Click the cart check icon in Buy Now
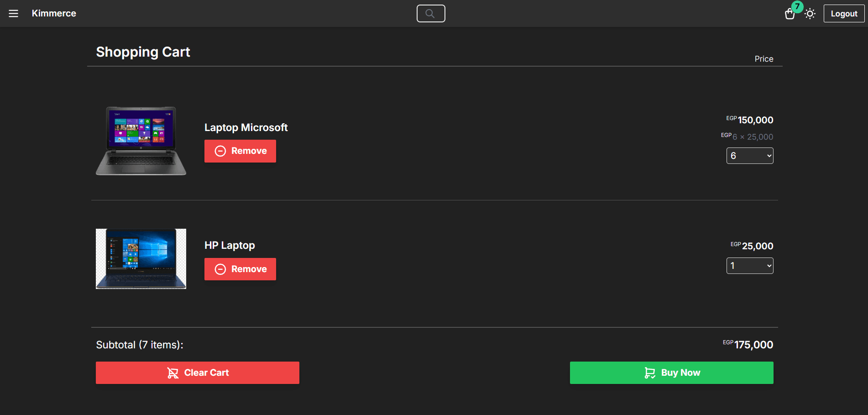The width and height of the screenshot is (868, 415). pyautogui.click(x=649, y=373)
